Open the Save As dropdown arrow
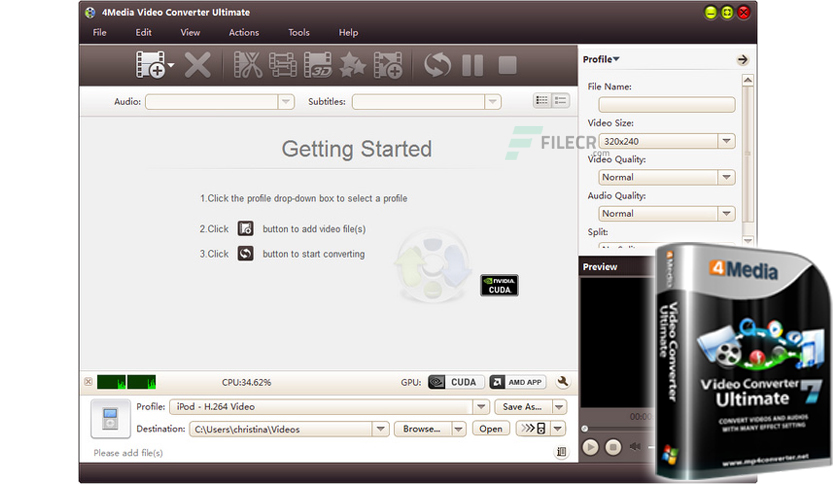This screenshot has width=836, height=484. coord(559,407)
